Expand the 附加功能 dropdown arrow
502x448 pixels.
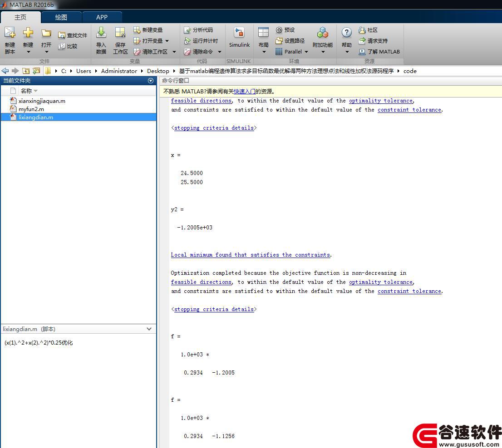[323, 52]
